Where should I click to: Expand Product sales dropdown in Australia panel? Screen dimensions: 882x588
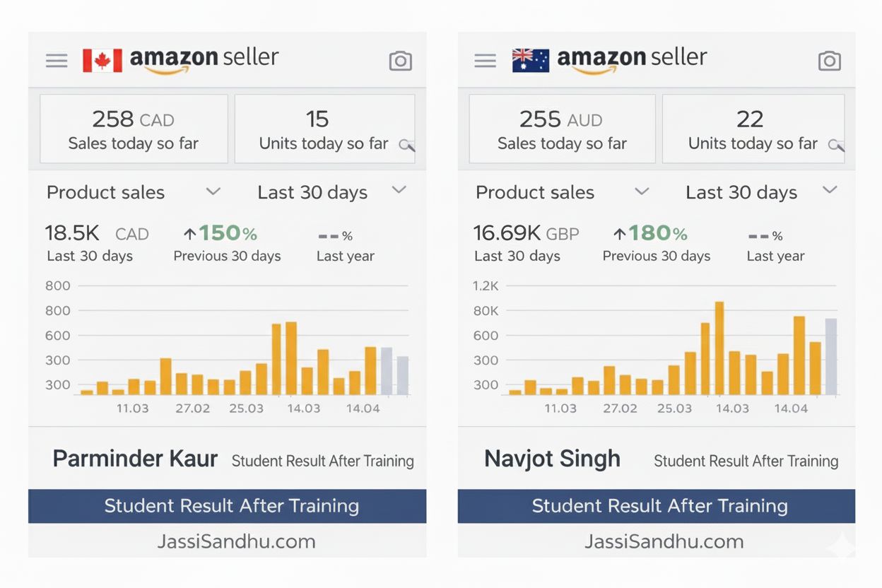642,192
